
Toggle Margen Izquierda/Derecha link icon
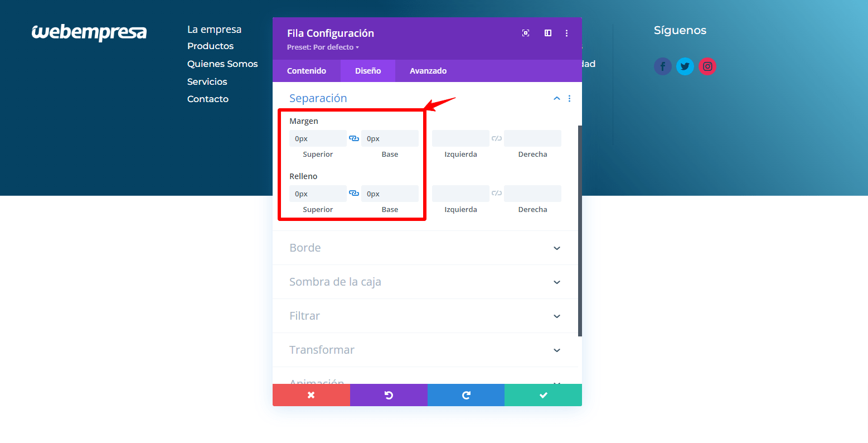click(497, 138)
